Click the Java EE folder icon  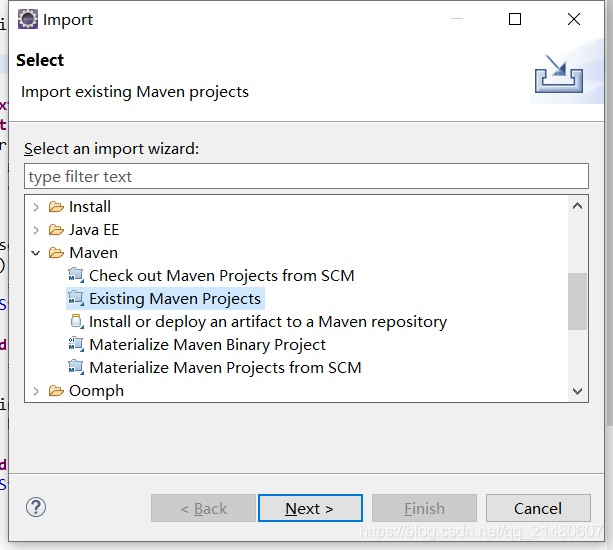[56, 230]
